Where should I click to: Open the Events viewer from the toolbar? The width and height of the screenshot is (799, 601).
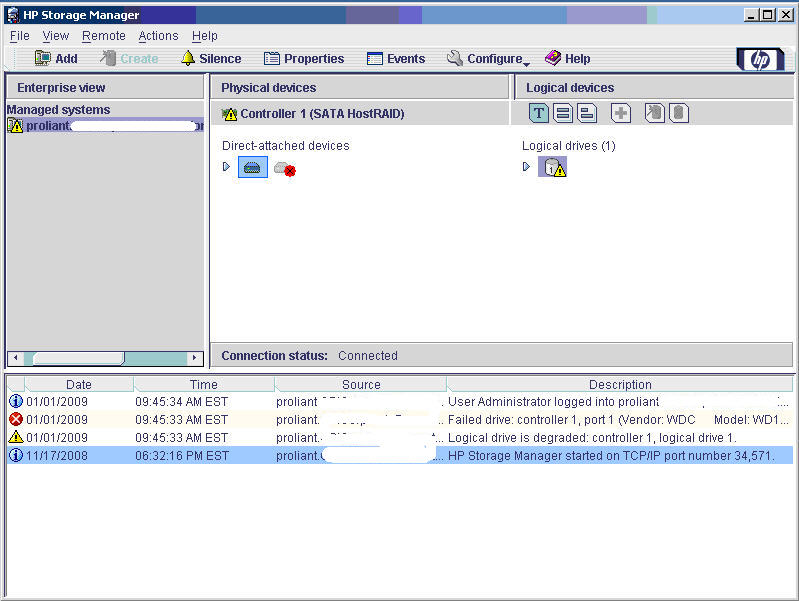pos(395,59)
